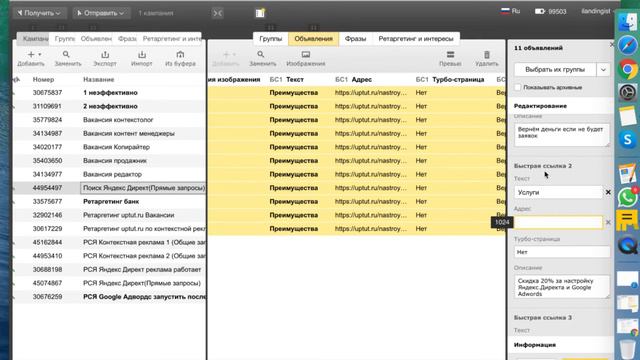Open QuickTime Player from the dock

tap(628, 246)
